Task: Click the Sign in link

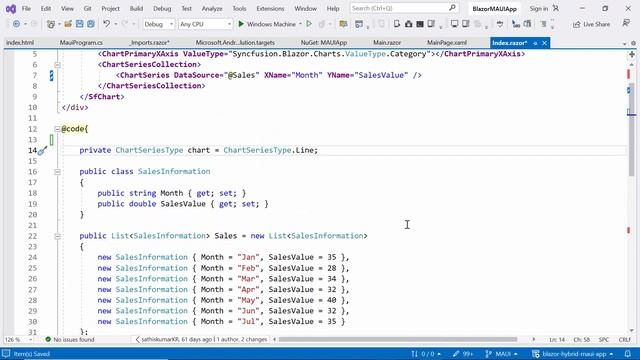Action: tap(538, 8)
